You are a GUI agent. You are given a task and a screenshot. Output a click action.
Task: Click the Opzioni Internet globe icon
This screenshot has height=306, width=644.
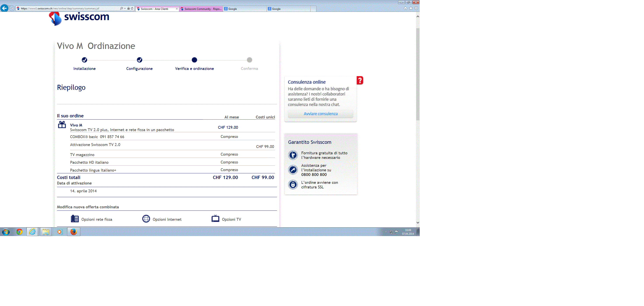(x=146, y=219)
